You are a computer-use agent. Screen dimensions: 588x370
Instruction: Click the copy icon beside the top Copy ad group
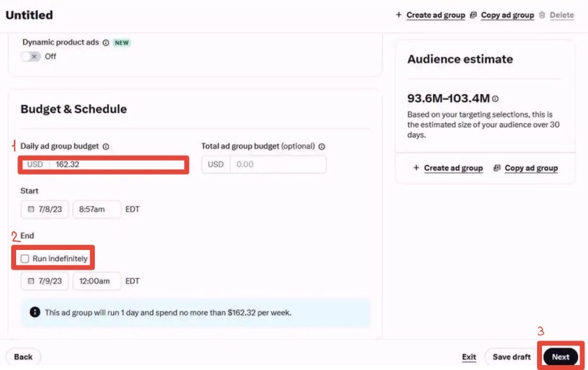tap(473, 15)
